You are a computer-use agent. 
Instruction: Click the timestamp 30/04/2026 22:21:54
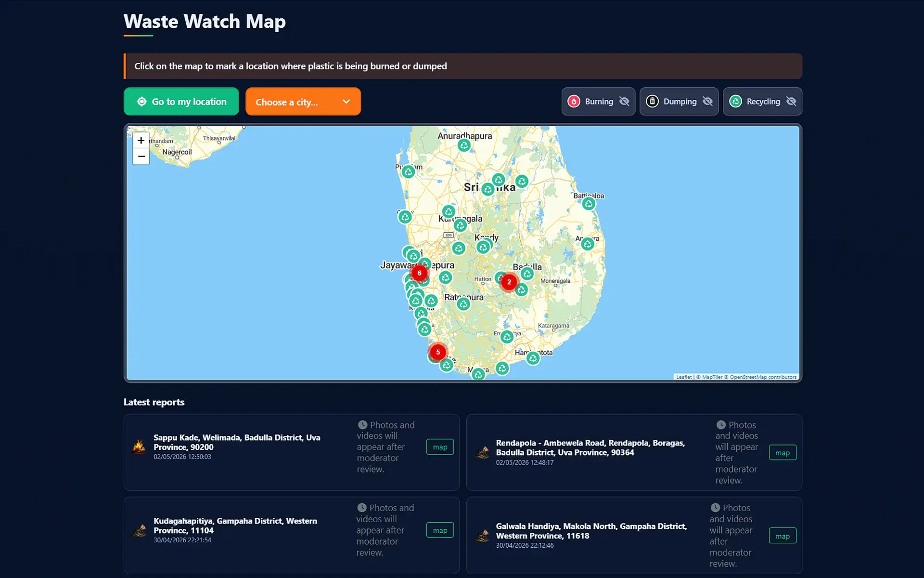click(182, 540)
